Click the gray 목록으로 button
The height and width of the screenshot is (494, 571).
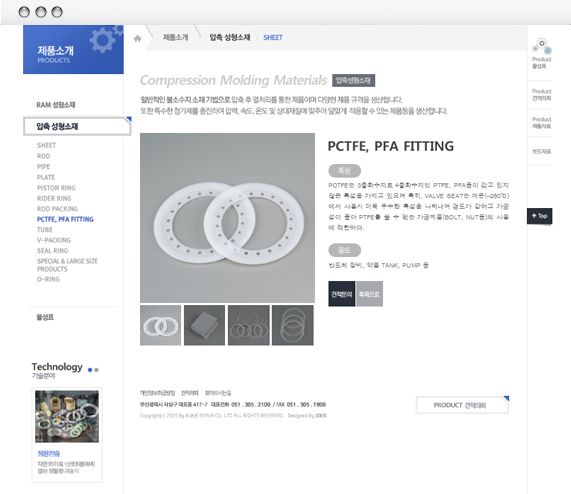(x=369, y=294)
